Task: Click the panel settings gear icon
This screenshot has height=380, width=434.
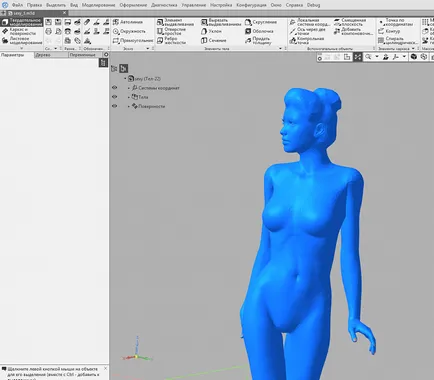Action: (x=106, y=55)
